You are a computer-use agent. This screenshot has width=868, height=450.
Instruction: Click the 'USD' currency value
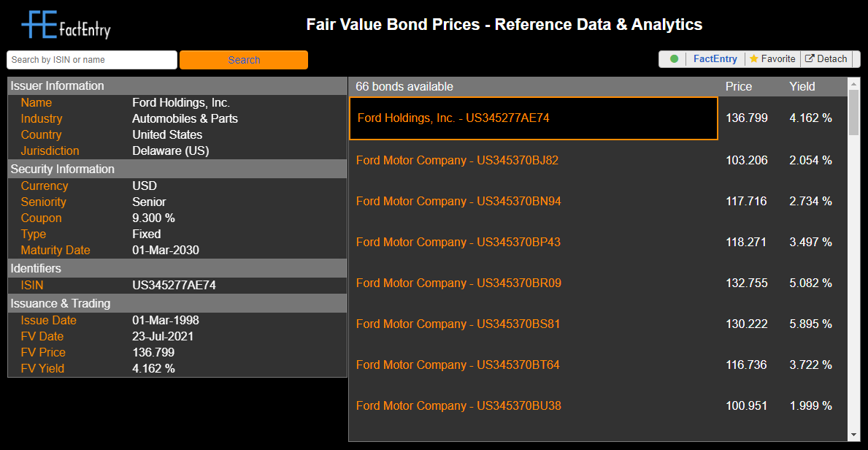click(x=145, y=186)
